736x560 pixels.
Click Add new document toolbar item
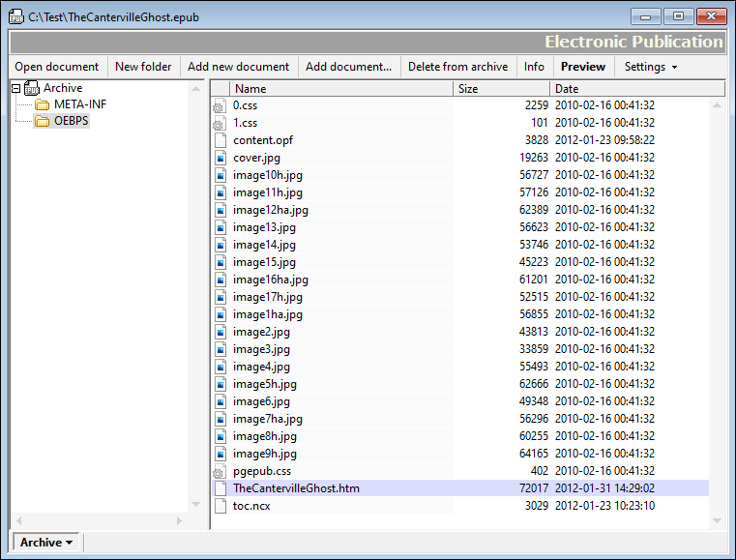coord(238,67)
